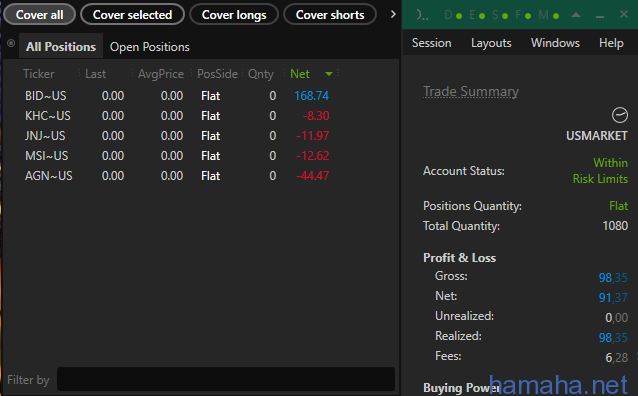Image resolution: width=638 pixels, height=396 pixels.
Task: Click the Profit & Loss heading
Action: (x=459, y=258)
